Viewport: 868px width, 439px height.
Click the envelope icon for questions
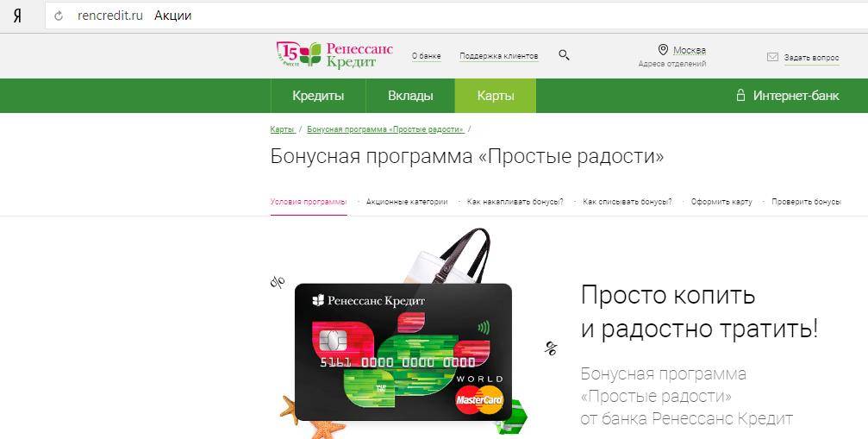[x=773, y=57]
